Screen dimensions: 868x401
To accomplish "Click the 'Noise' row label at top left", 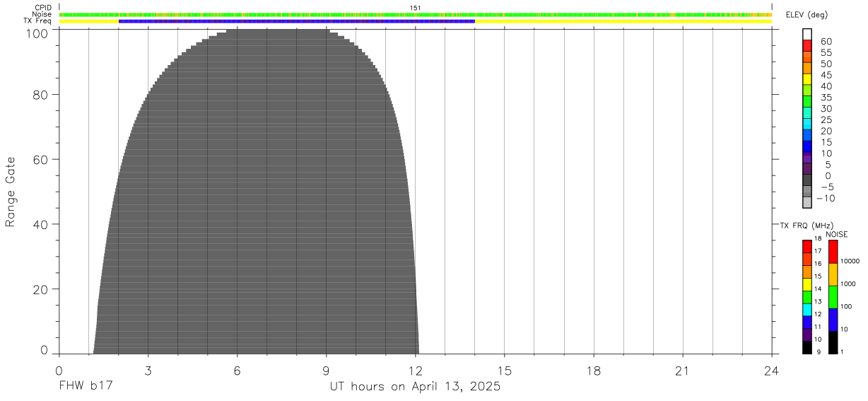I will [x=42, y=14].
